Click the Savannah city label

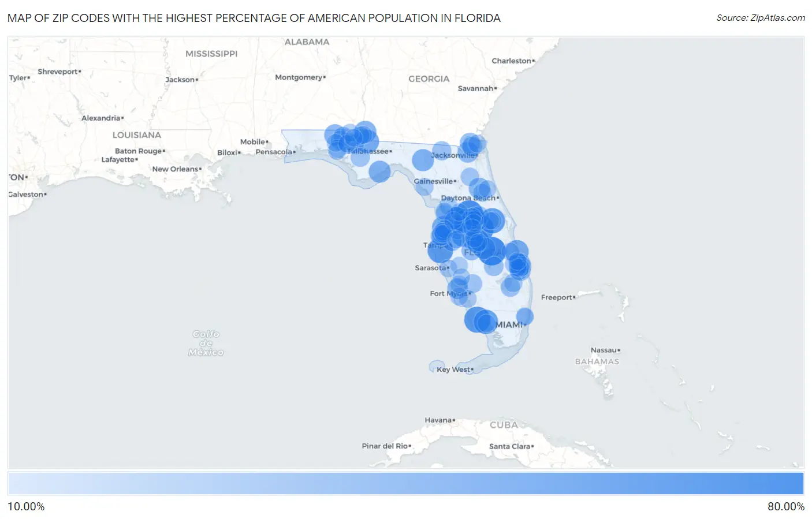tap(475, 88)
